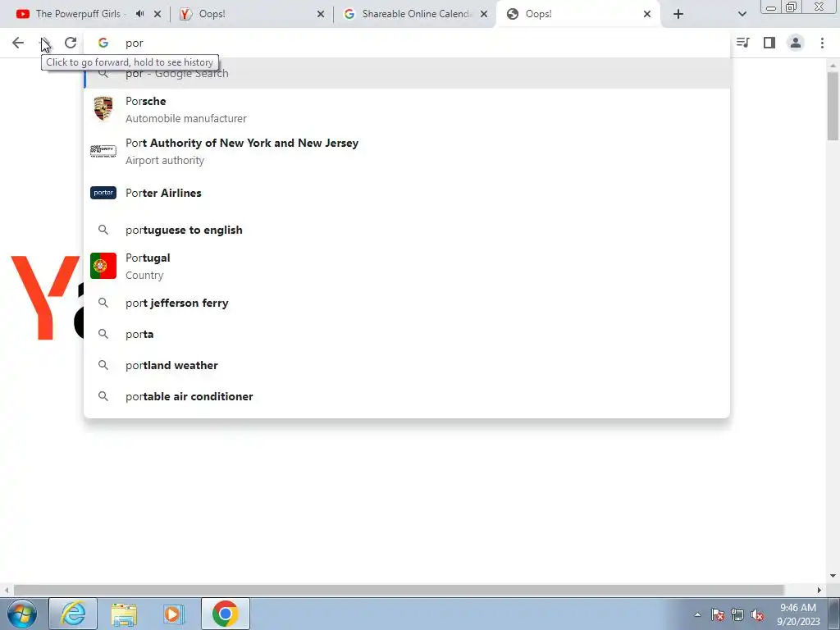Image resolution: width=840 pixels, height=630 pixels.
Task: Close the Powerpuff Girls YouTube tab
Action: 157,14
